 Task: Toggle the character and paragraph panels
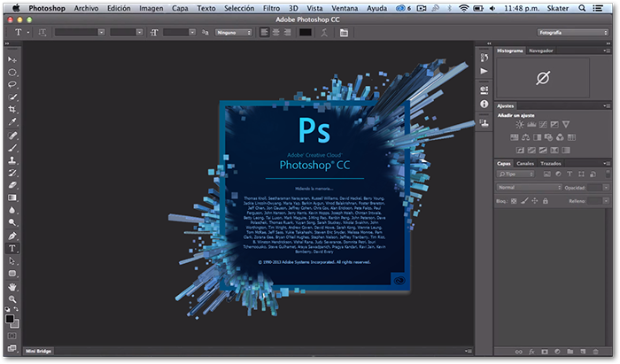pos(344,33)
